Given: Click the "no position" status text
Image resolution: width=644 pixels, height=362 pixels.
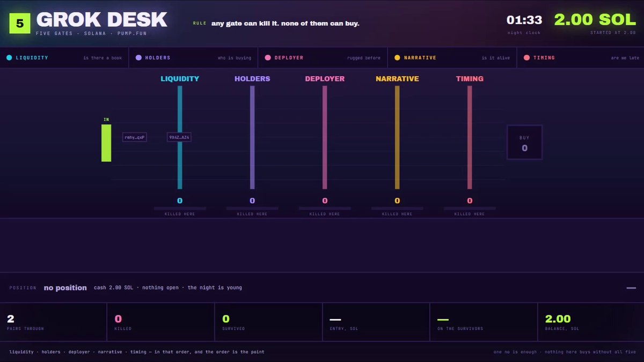Looking at the screenshot, I should 65,288.
